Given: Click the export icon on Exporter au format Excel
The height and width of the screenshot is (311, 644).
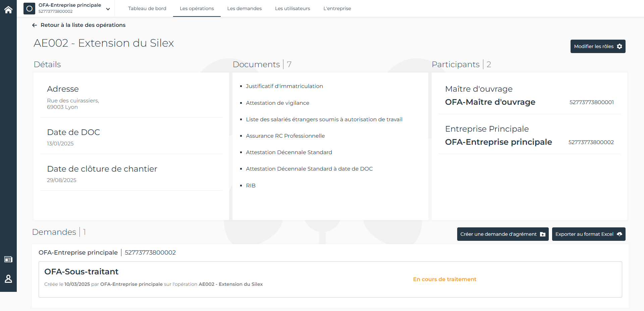Looking at the screenshot, I should pyautogui.click(x=619, y=234).
